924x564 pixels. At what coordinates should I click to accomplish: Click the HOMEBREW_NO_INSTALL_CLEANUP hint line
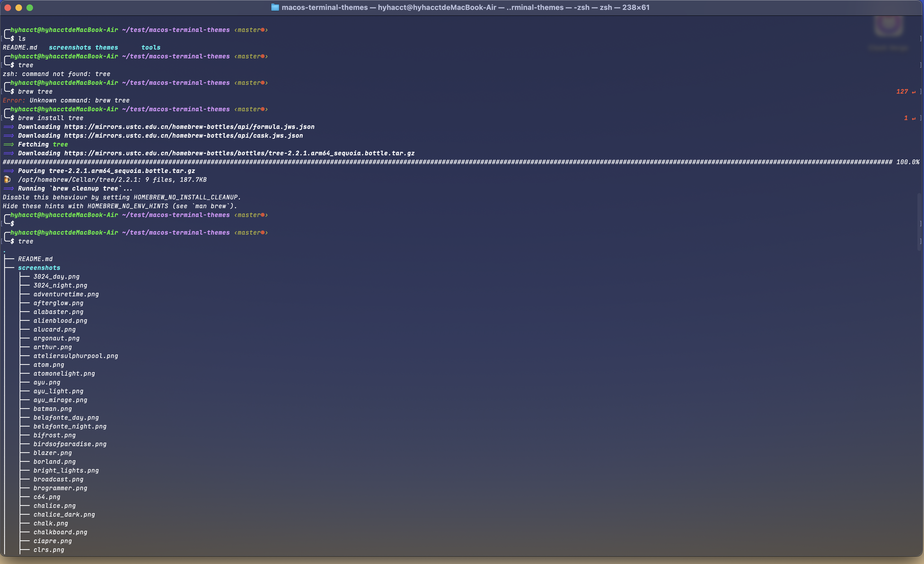coord(122,197)
